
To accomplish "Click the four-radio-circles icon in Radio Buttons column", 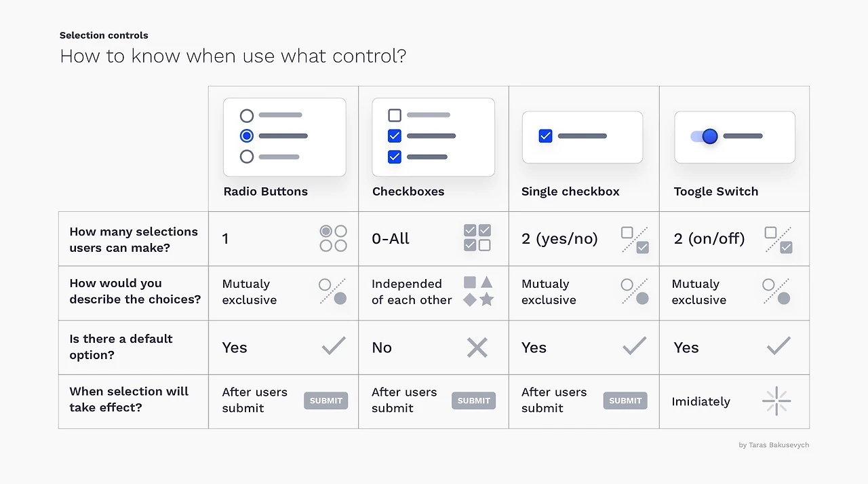I will [x=333, y=238].
